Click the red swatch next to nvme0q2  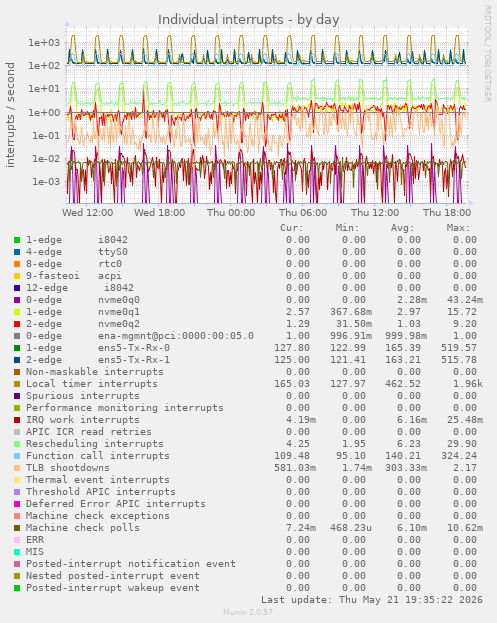click(x=17, y=324)
